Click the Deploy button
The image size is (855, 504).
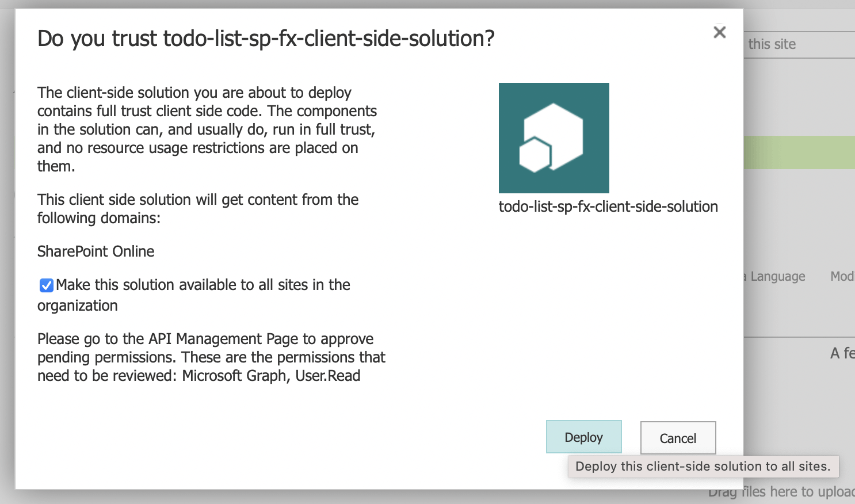tap(583, 437)
